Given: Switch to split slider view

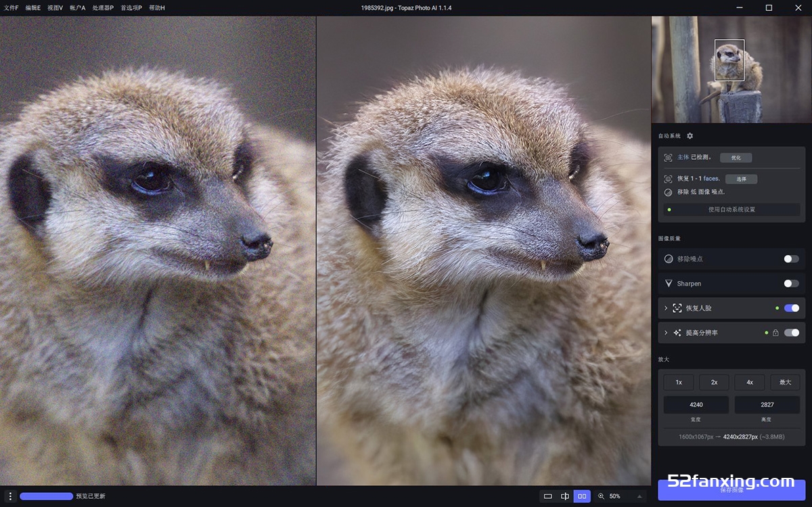Looking at the screenshot, I should pyautogui.click(x=565, y=496).
